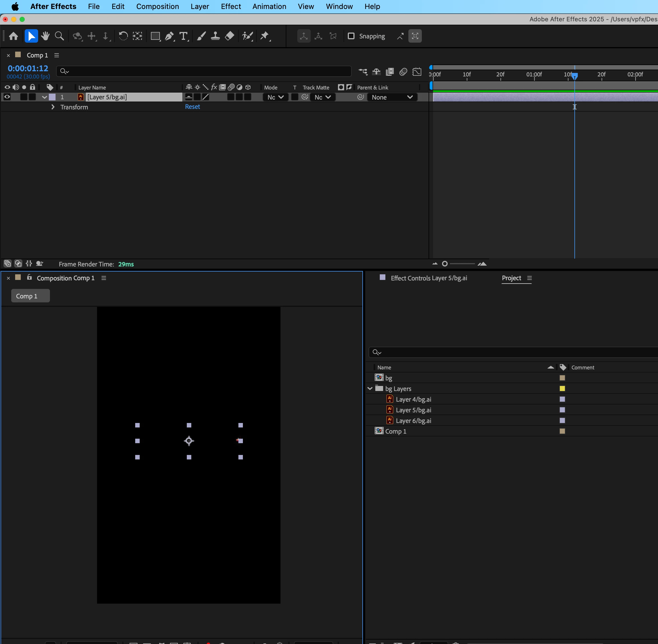658x644 pixels.
Task: Enable the Snapping checkbox
Action: point(351,36)
